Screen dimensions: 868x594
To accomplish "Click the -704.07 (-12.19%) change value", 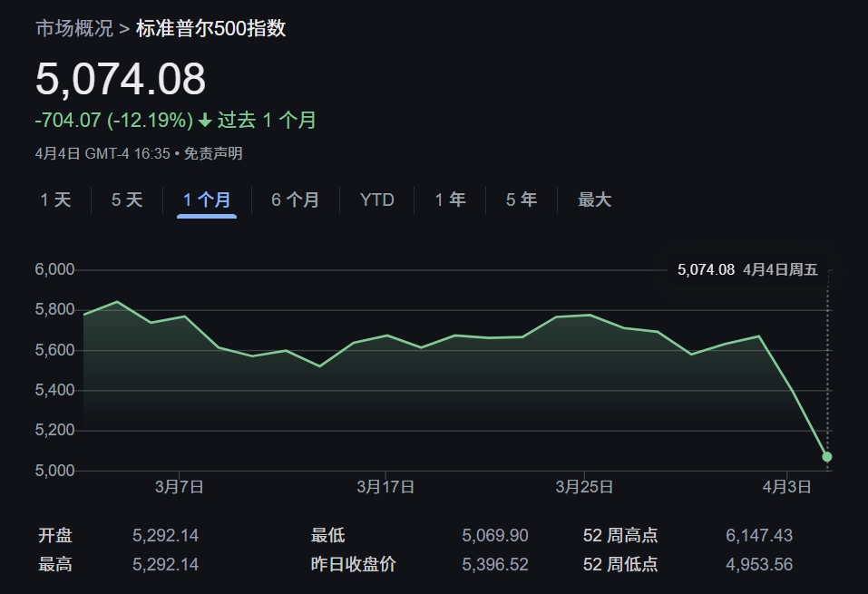I will point(114,120).
